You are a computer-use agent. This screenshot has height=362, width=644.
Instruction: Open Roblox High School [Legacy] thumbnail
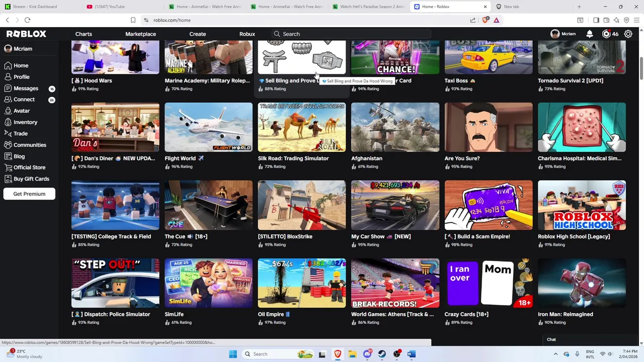coord(582,205)
